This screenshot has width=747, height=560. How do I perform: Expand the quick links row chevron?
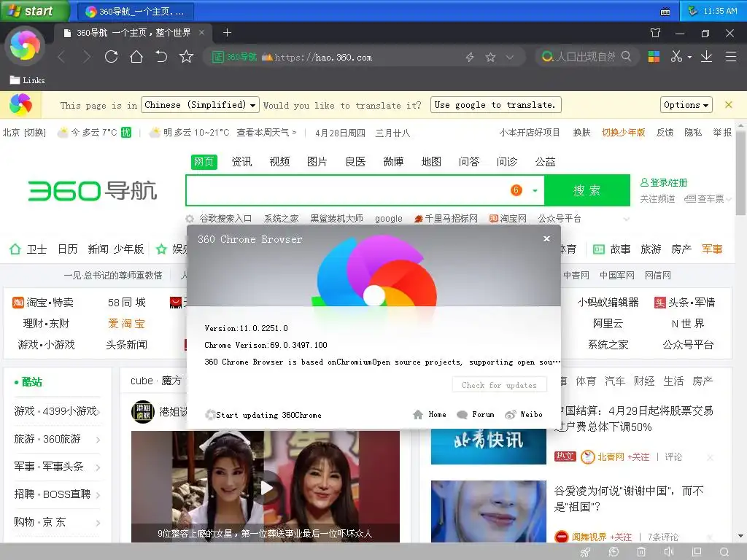627,219
